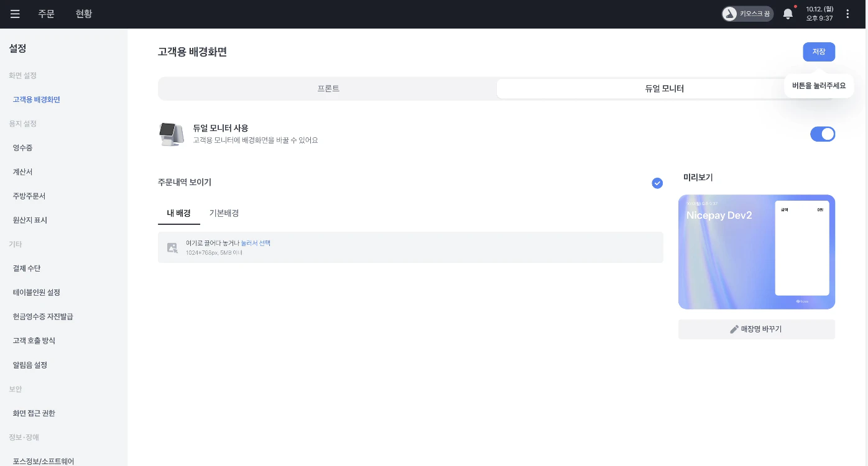Click the image drop zone area
Image resolution: width=868 pixels, height=466 pixels.
point(410,247)
